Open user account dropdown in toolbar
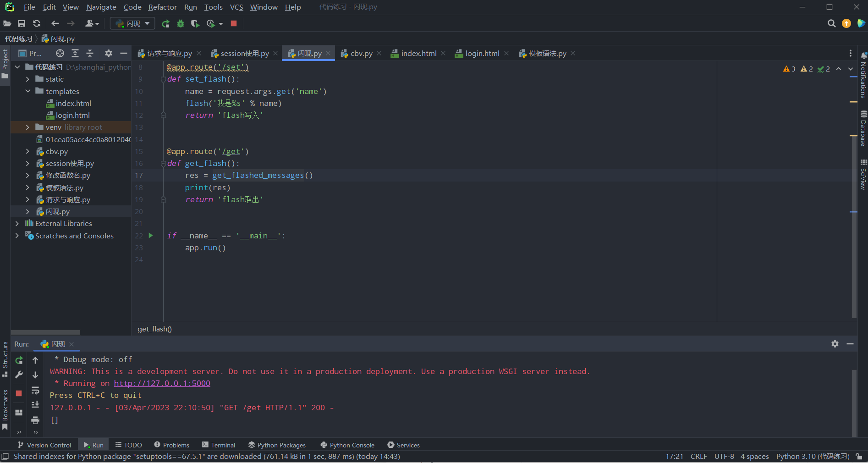 coord(92,23)
